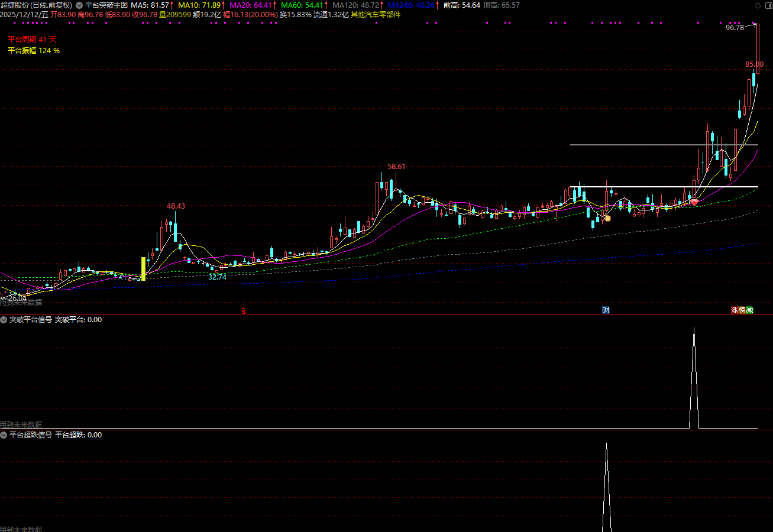Click the blue 财 event marker icon
The height and width of the screenshot is (532, 773).
[606, 310]
